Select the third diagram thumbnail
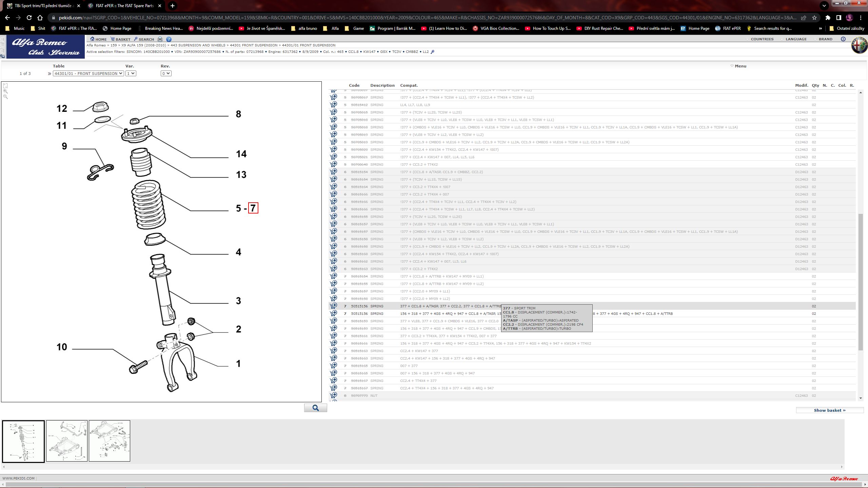The width and height of the screenshot is (868, 488). [x=110, y=441]
